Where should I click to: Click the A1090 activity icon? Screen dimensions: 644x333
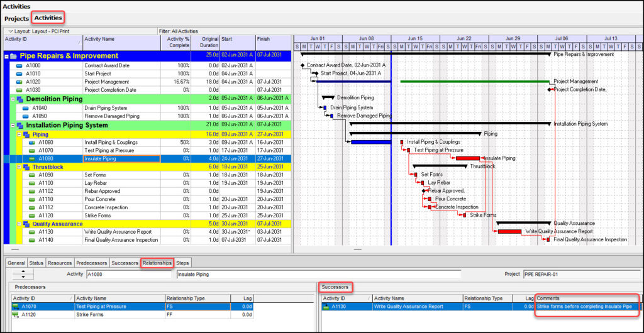pyautogui.click(x=31, y=175)
